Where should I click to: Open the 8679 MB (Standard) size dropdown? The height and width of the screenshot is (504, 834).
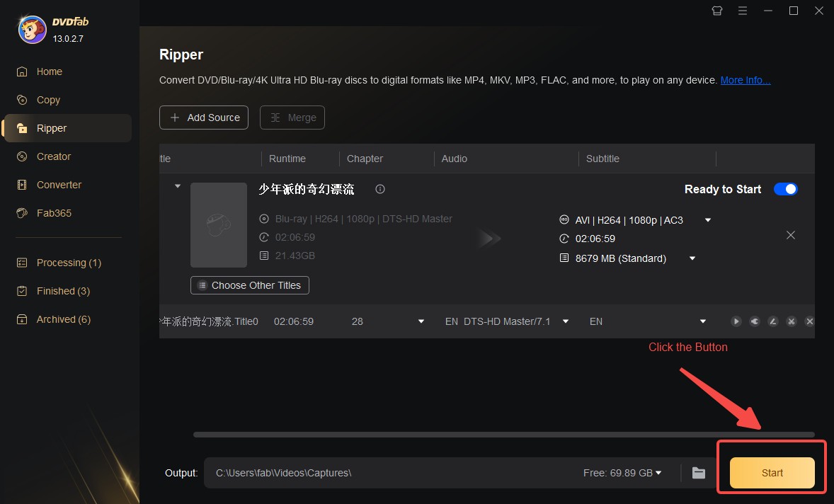coord(692,258)
